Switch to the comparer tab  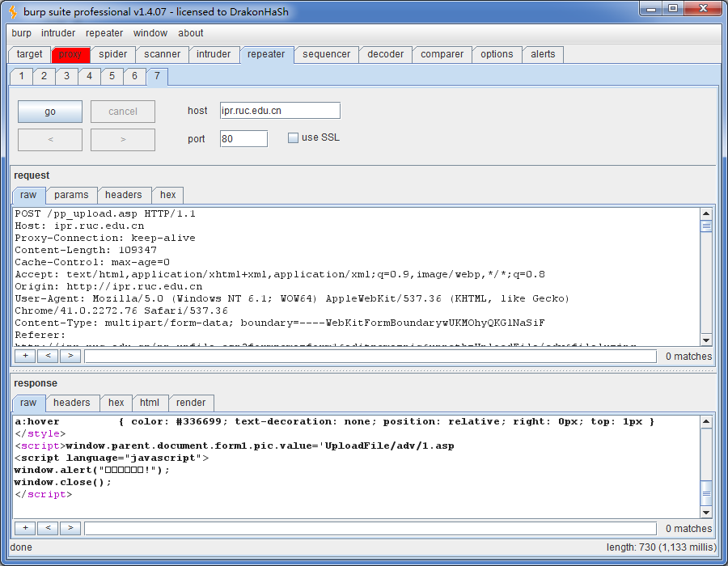(x=442, y=54)
